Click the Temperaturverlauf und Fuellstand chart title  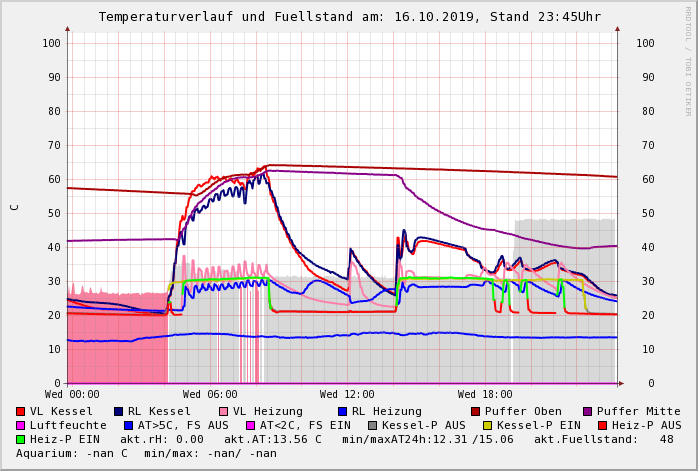pos(349,17)
